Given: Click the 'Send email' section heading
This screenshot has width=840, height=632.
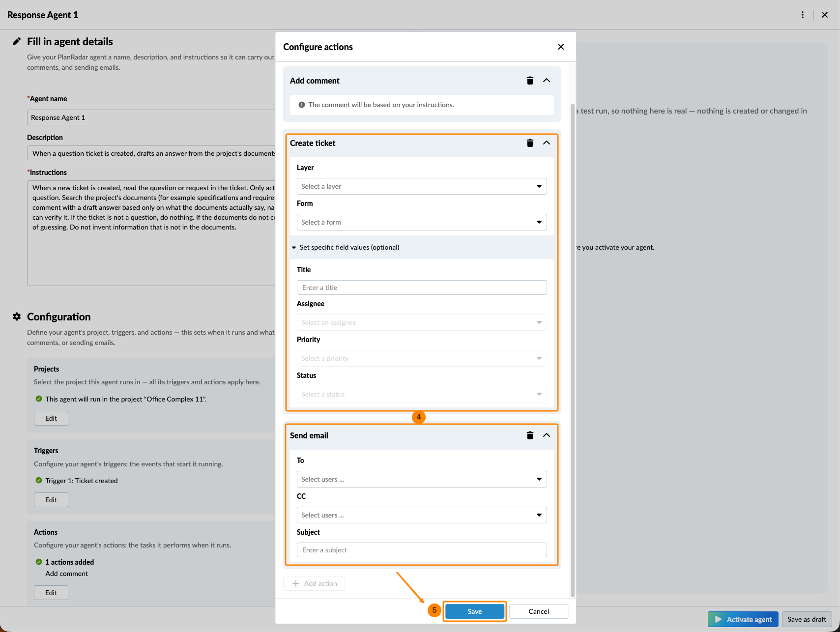Looking at the screenshot, I should [309, 435].
